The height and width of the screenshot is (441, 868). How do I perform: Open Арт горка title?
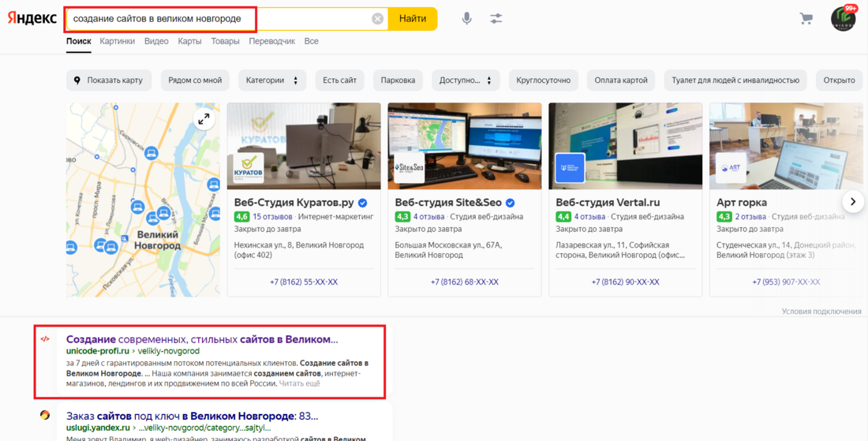click(742, 202)
